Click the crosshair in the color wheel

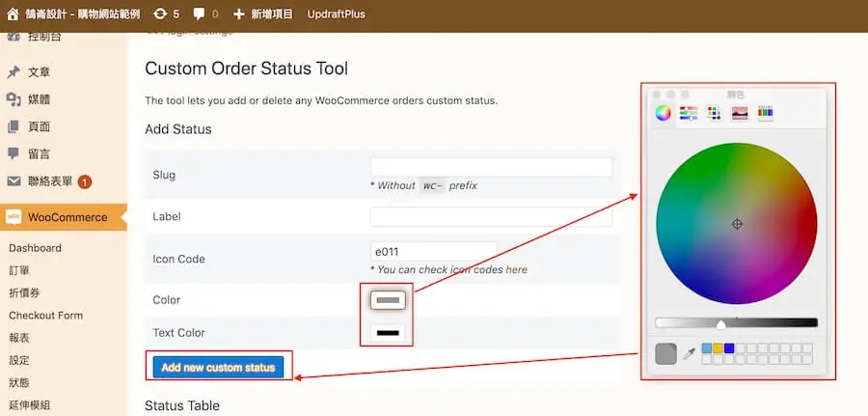(x=737, y=224)
